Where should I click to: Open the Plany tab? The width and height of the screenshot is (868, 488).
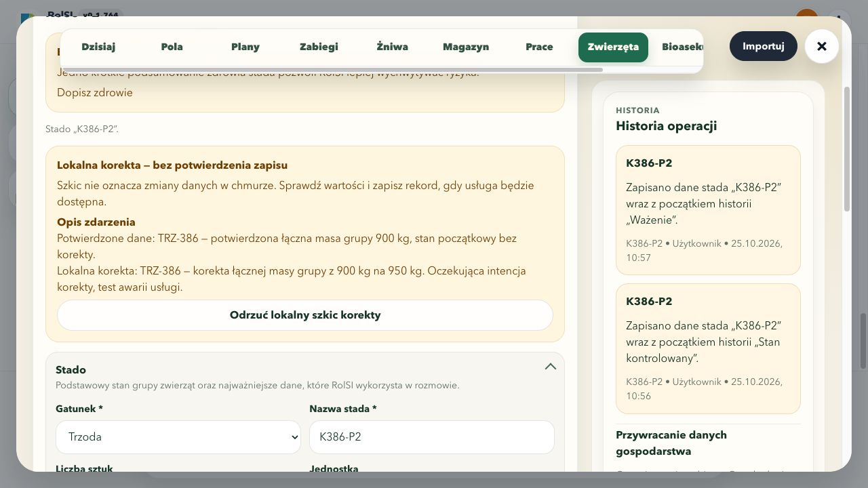[x=245, y=47]
